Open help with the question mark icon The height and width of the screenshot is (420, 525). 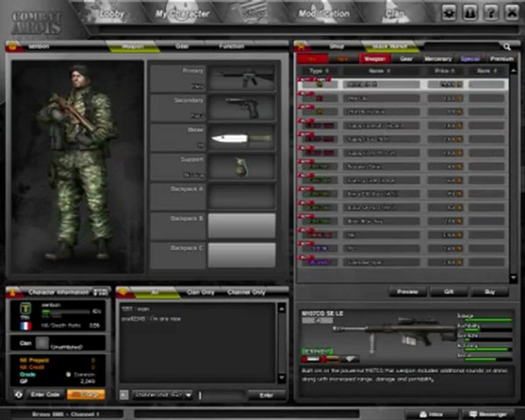pos(491,12)
